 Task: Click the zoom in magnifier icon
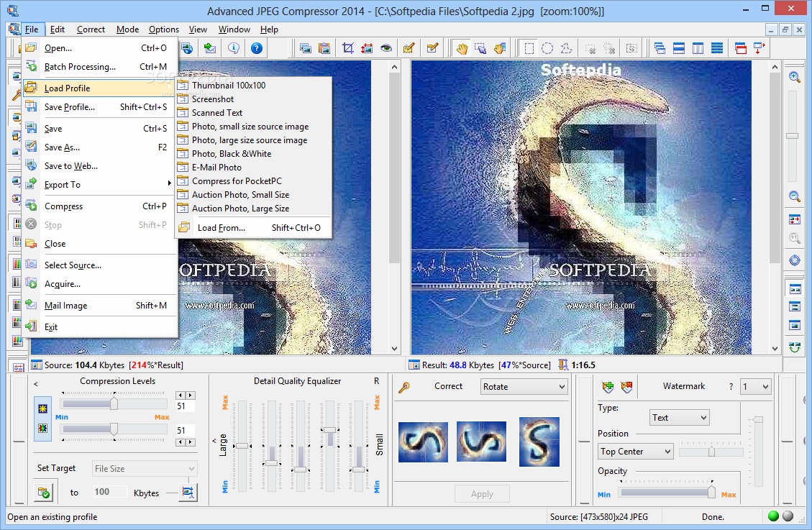795,77
